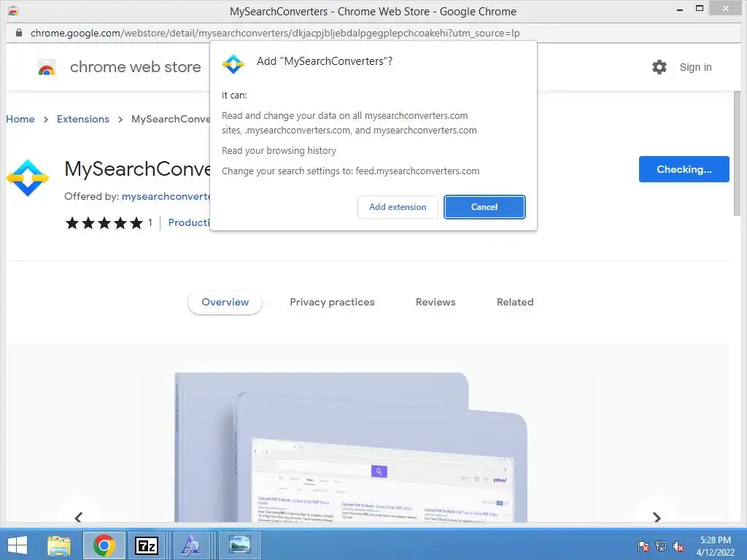
Task: Click 'chrome web store' header title
Action: pos(135,67)
